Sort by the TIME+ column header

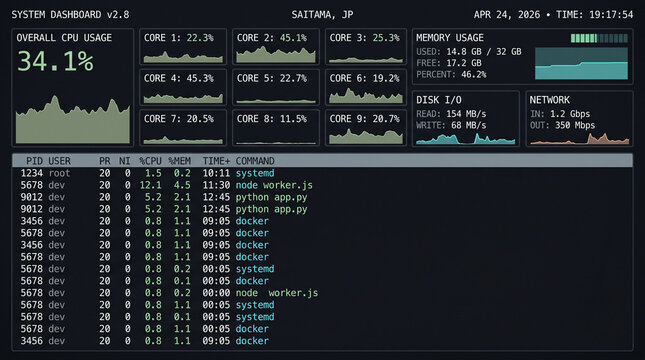point(216,161)
